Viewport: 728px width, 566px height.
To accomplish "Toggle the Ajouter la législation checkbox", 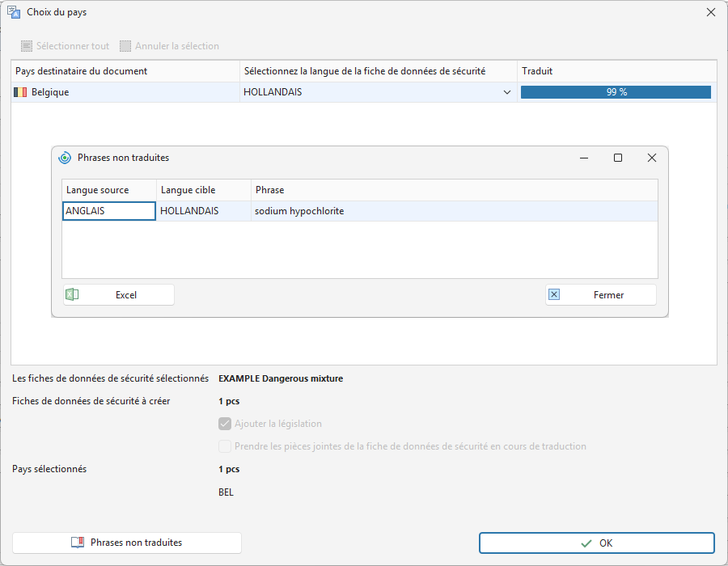I will pos(225,424).
